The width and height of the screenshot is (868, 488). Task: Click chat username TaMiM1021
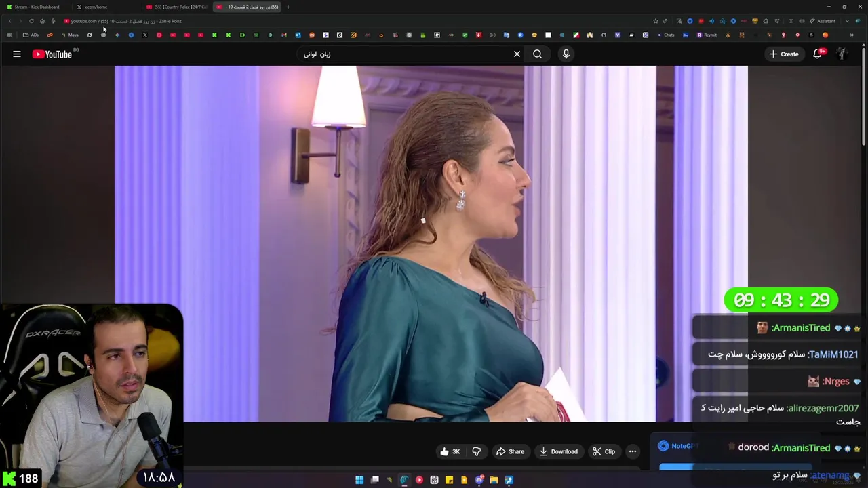tap(833, 354)
